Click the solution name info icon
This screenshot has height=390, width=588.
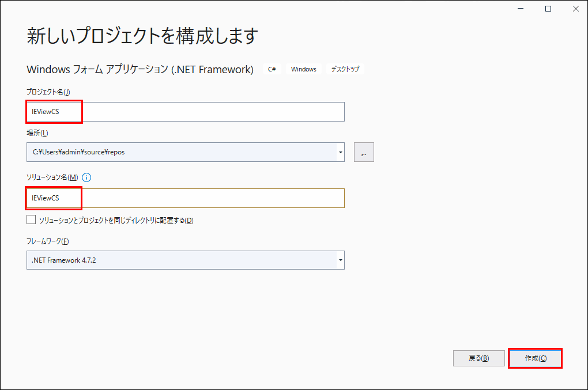pyautogui.click(x=86, y=177)
